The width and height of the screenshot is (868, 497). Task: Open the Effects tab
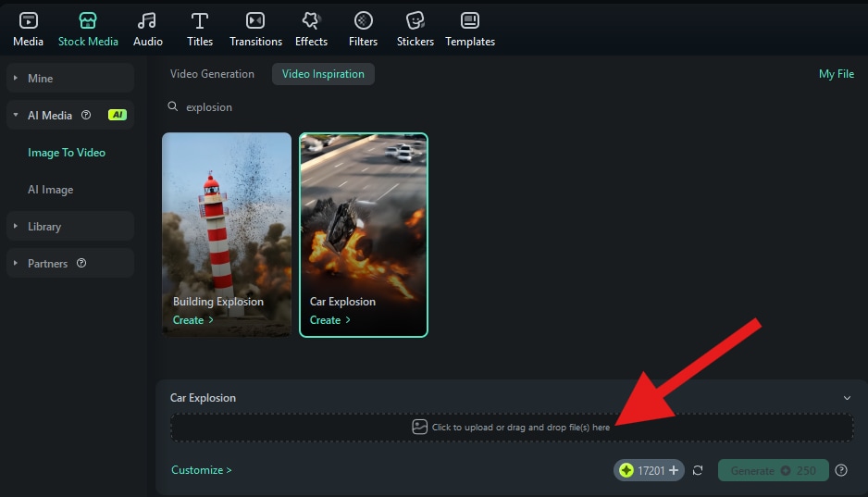[x=311, y=30]
